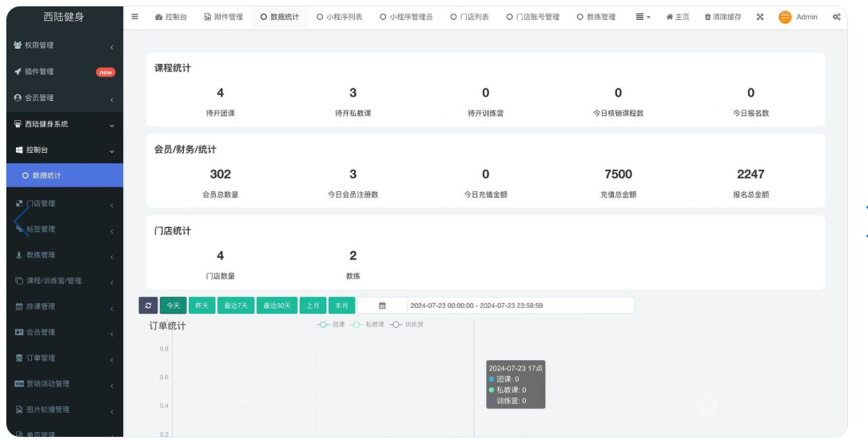Expand 教练管理 in the sidebar
Screen dimensions: 868x440
click(x=65, y=255)
